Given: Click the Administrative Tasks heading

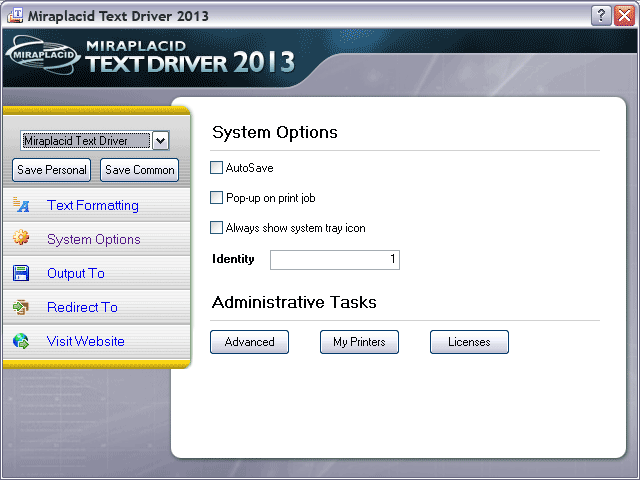Looking at the screenshot, I should click(294, 302).
